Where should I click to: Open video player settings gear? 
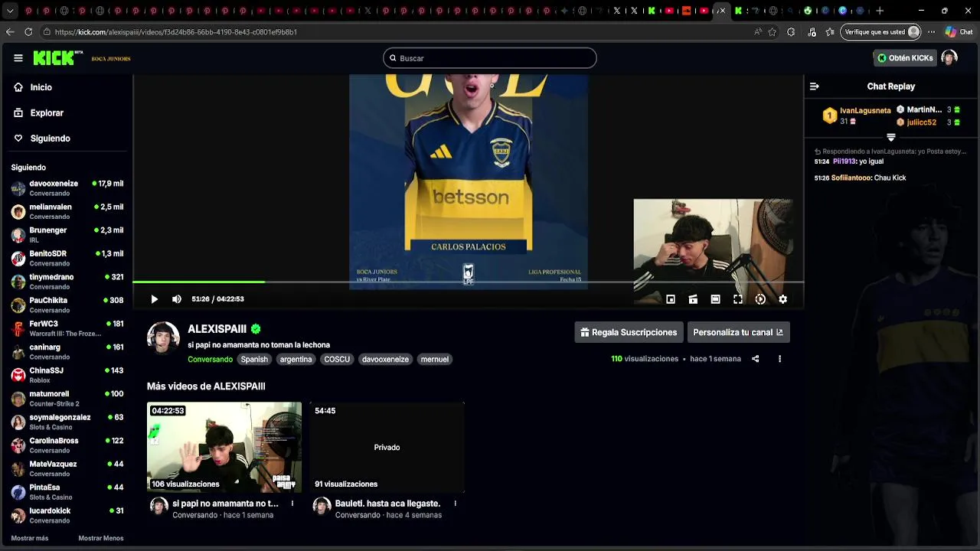(782, 299)
